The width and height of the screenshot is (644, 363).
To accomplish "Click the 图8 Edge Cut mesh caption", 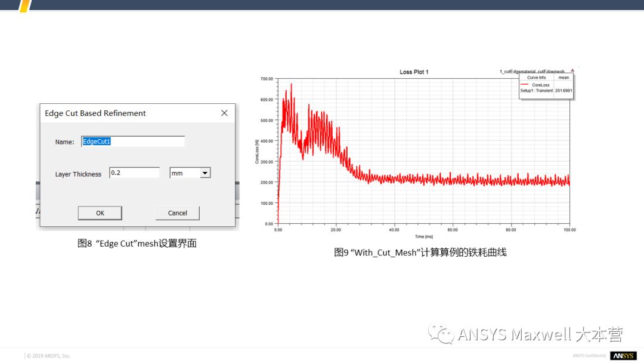I will tap(137, 244).
